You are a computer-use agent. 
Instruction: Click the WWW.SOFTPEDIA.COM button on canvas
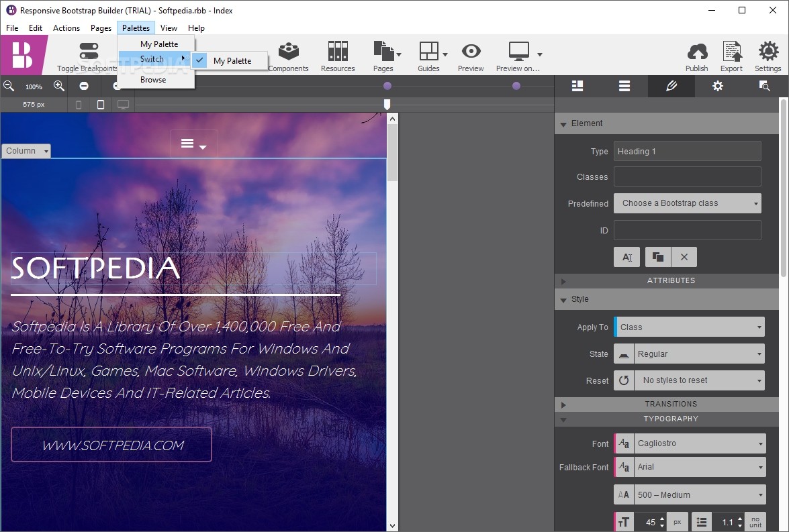pos(111,445)
